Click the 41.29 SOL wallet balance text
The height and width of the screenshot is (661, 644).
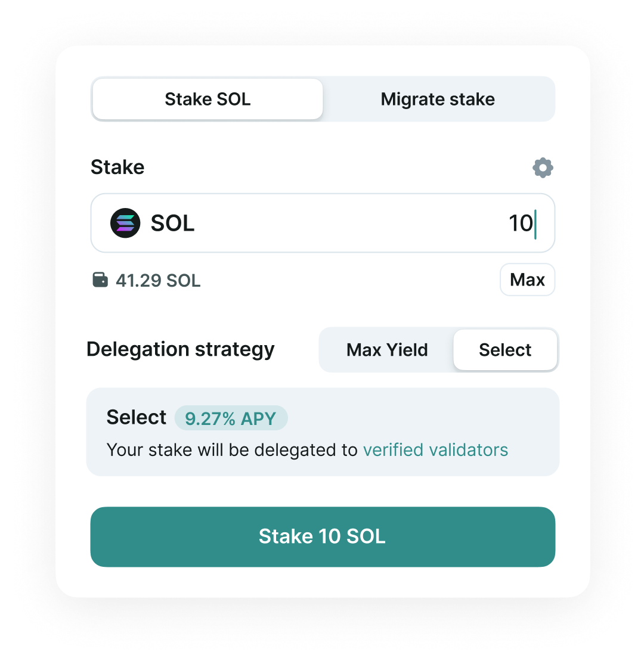[158, 280]
